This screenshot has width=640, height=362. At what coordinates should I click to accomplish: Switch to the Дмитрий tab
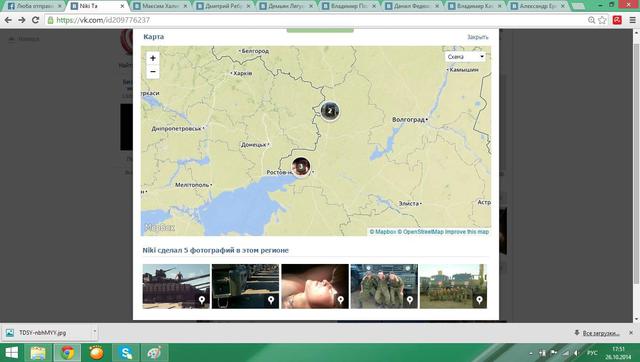coord(223,6)
